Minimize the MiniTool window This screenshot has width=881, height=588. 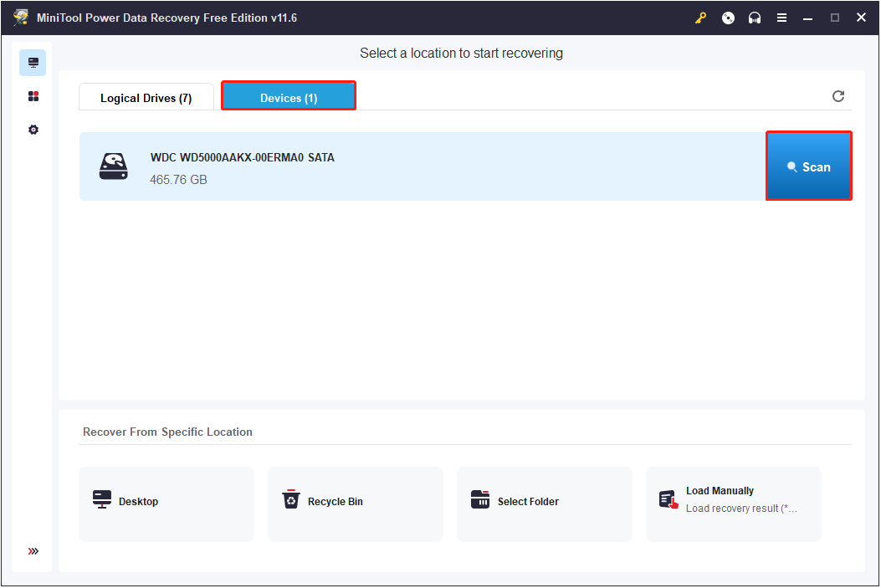[808, 18]
